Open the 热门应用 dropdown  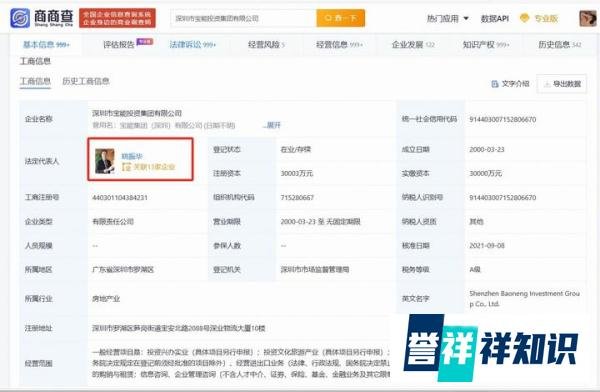click(448, 18)
